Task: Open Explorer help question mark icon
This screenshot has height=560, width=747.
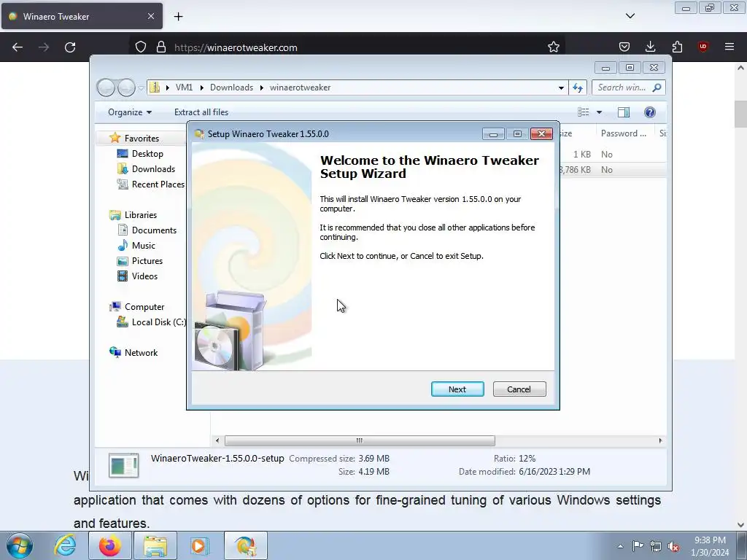Action: pos(650,112)
